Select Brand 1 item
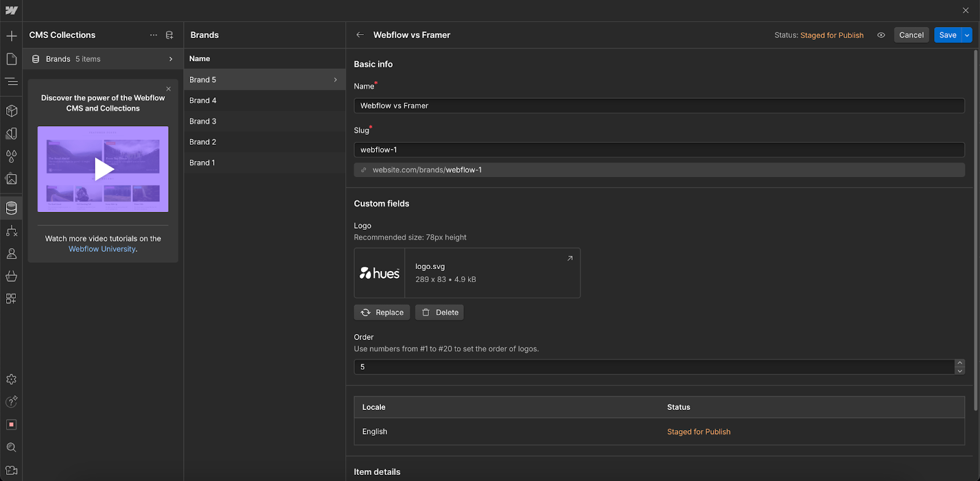980x481 pixels. click(265, 162)
